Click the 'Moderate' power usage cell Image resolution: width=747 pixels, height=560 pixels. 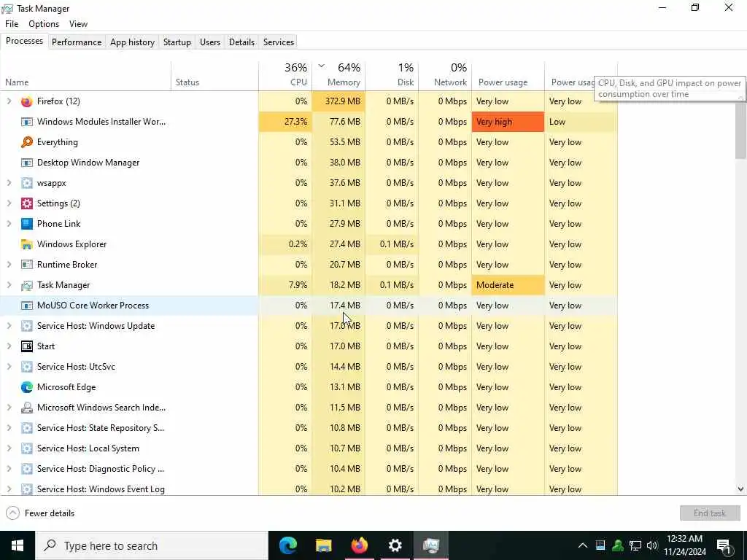(x=508, y=285)
